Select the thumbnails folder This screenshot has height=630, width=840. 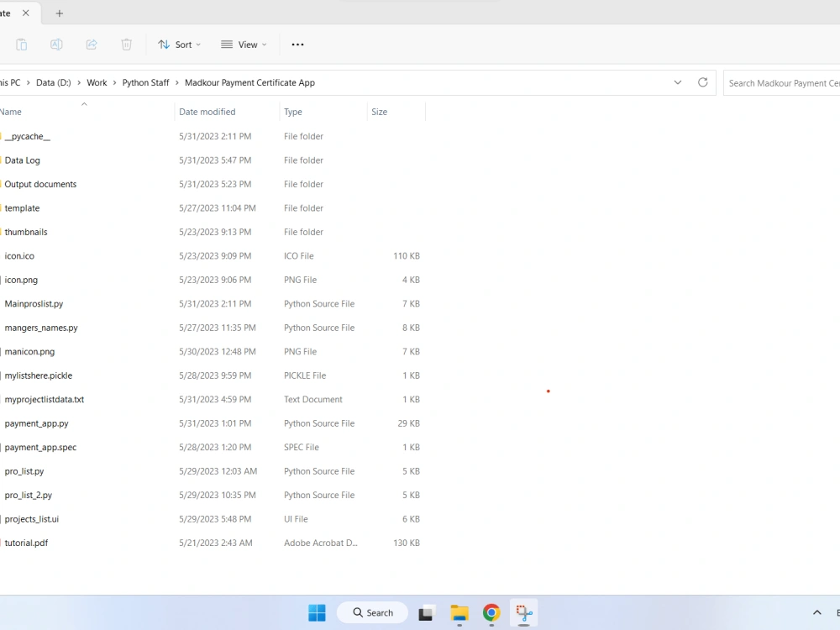click(26, 232)
